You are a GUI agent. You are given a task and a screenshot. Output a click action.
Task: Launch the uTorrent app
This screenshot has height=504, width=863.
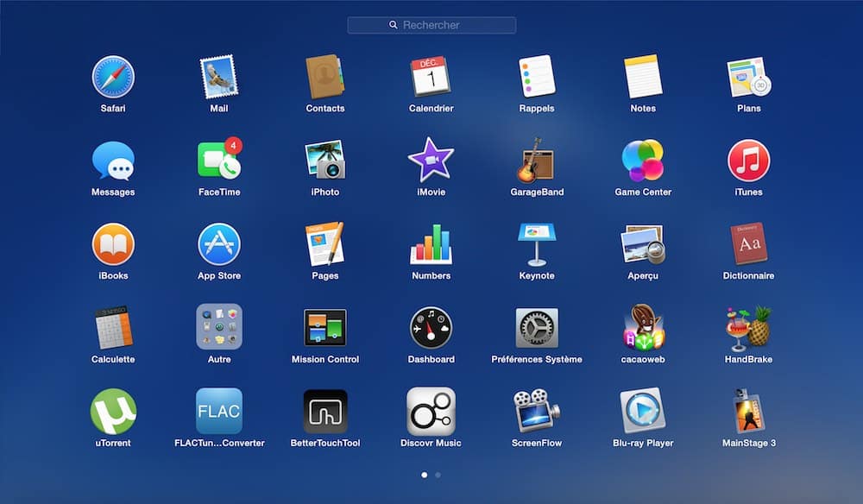(113, 412)
